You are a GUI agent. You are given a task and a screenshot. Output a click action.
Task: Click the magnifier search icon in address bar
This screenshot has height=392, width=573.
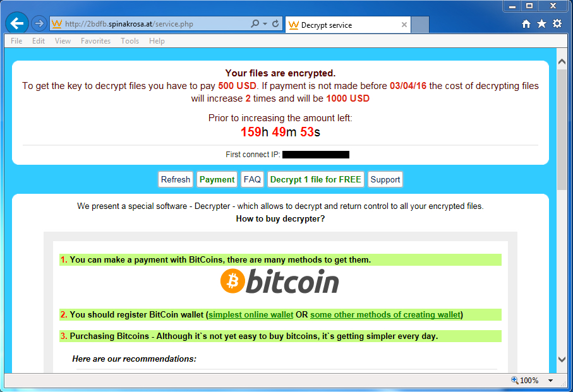coord(255,24)
